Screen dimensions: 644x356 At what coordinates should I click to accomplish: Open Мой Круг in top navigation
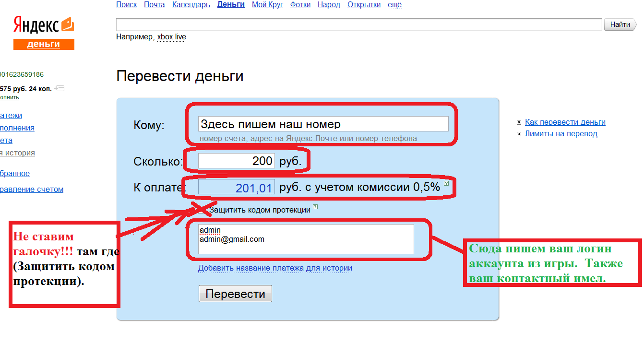(267, 5)
